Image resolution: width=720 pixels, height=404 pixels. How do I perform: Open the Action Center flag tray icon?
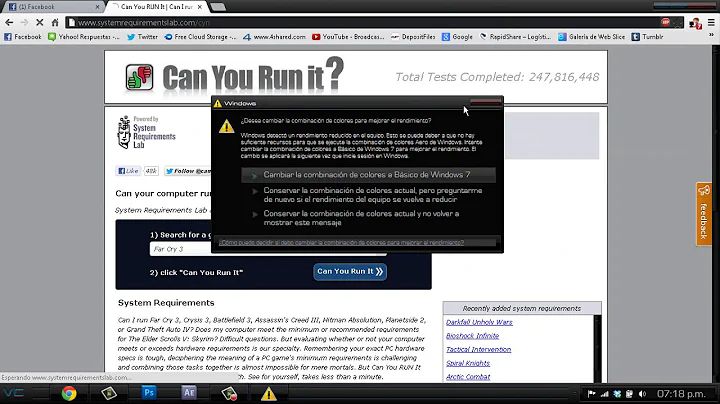pyautogui.click(x=591, y=394)
